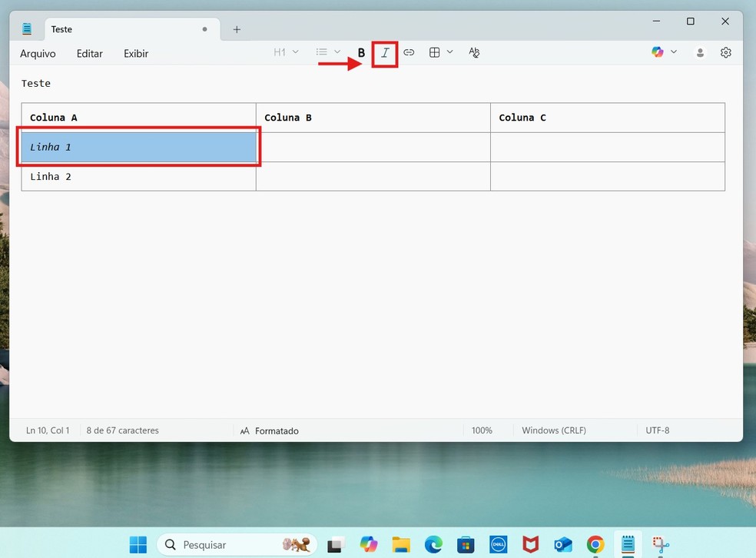Click the empty cell under Coluna B, Linha 1 row
The height and width of the screenshot is (558, 756).
click(x=373, y=147)
